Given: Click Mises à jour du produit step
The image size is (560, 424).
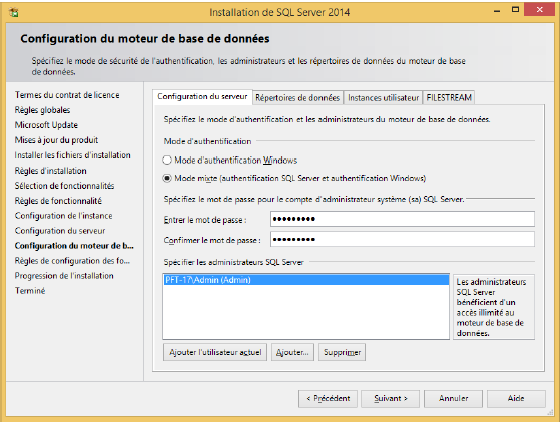Looking at the screenshot, I should point(56,140).
